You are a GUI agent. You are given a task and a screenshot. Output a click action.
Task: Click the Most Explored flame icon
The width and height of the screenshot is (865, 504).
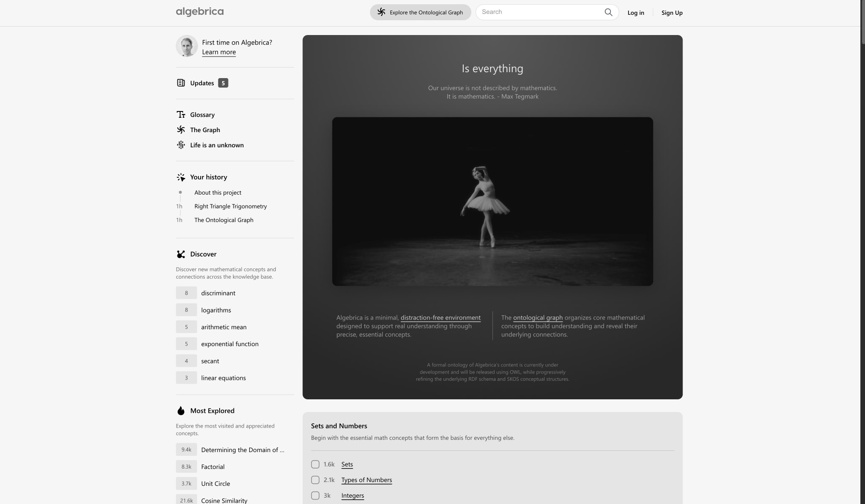181,411
